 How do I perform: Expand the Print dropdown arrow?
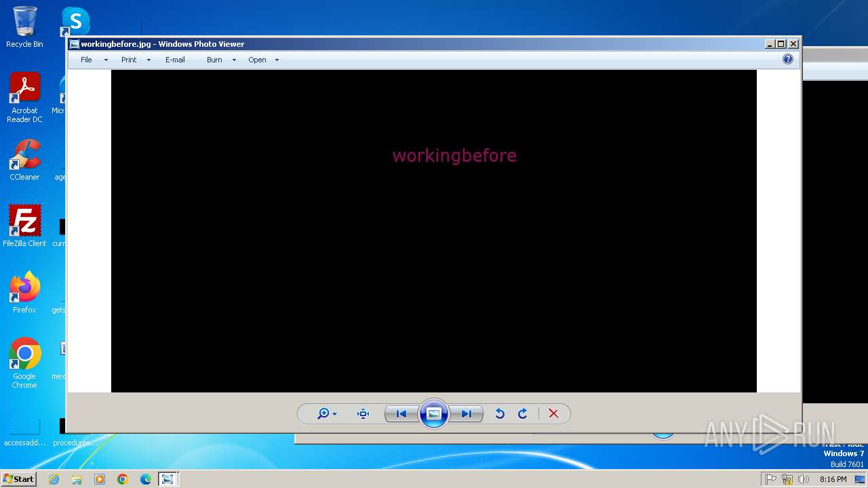149,60
